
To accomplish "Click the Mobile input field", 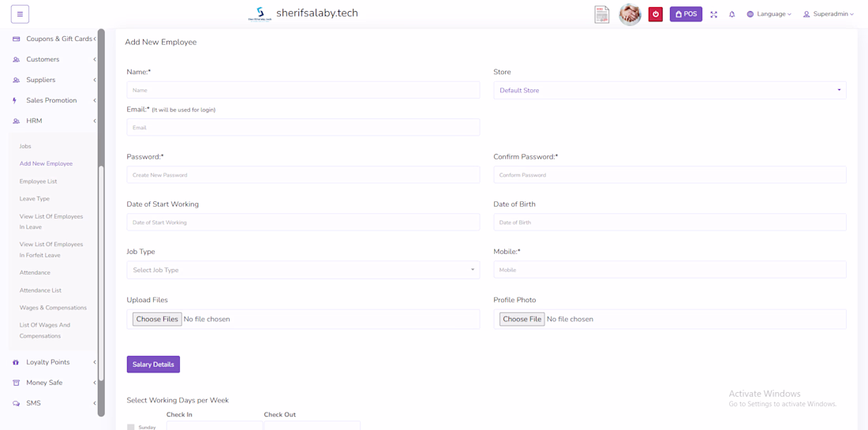I will [670, 270].
